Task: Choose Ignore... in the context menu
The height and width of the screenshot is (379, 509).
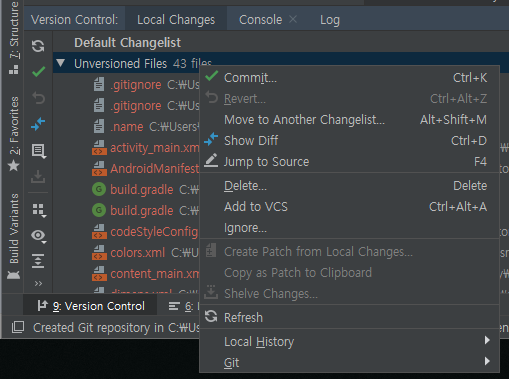Action: click(x=349, y=228)
